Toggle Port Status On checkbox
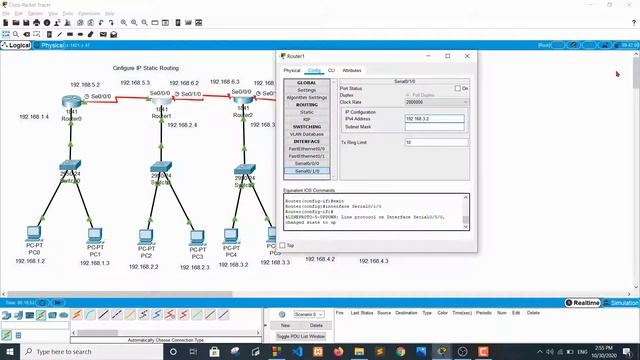The width and height of the screenshot is (640, 360). coord(458,88)
